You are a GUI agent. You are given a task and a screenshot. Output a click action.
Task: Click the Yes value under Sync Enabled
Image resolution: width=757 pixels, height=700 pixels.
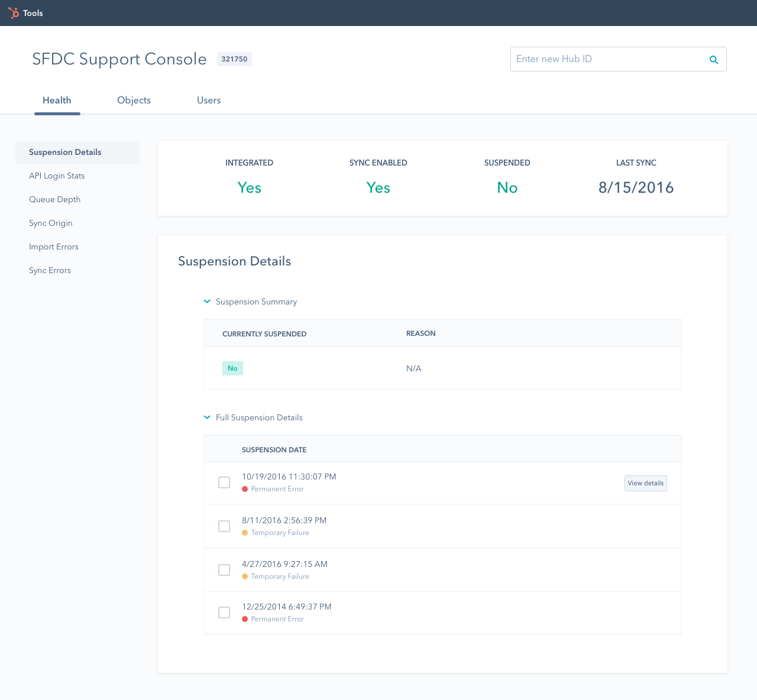click(378, 187)
